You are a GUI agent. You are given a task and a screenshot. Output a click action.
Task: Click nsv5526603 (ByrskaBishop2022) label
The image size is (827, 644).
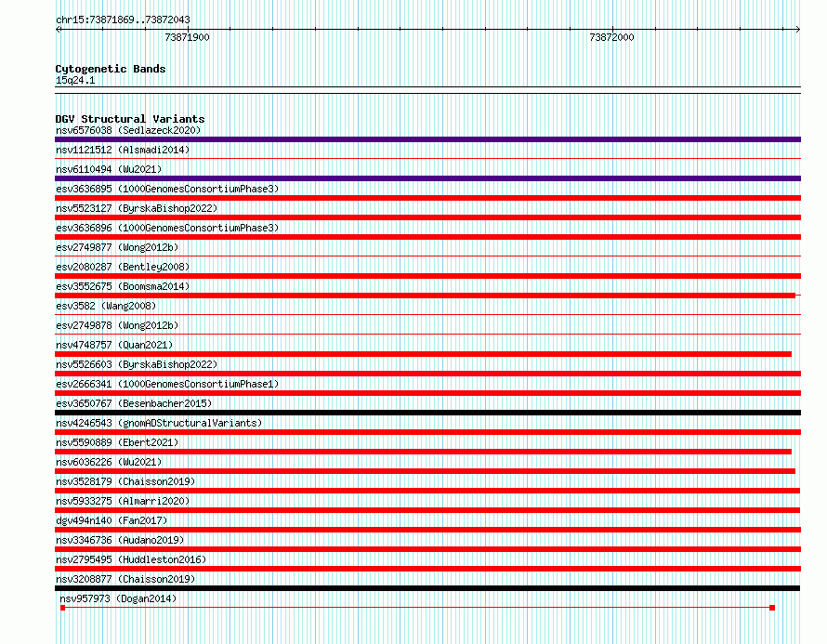[x=137, y=364]
